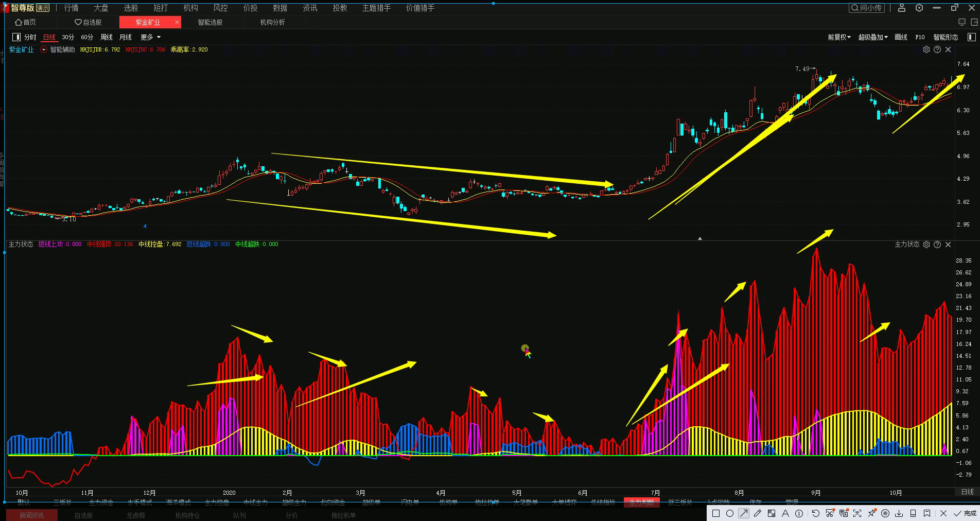
Task: Switch chart period to 周线
Action: [107, 37]
